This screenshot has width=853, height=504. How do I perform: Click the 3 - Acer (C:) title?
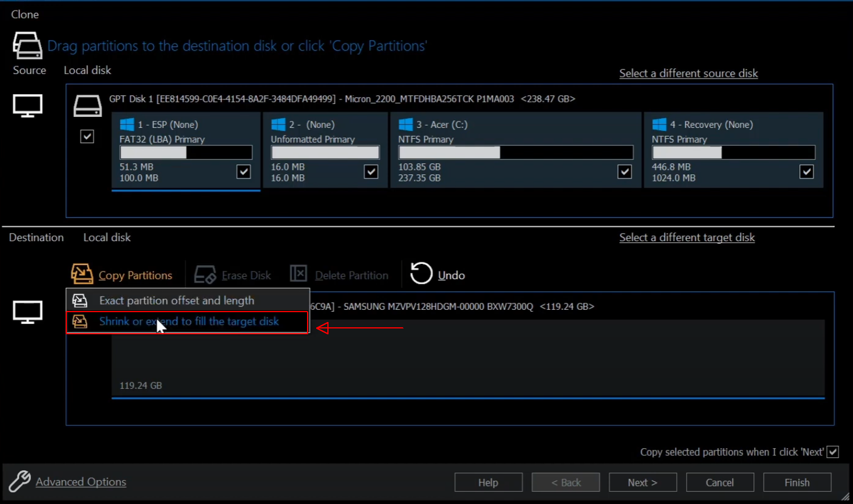click(x=442, y=124)
